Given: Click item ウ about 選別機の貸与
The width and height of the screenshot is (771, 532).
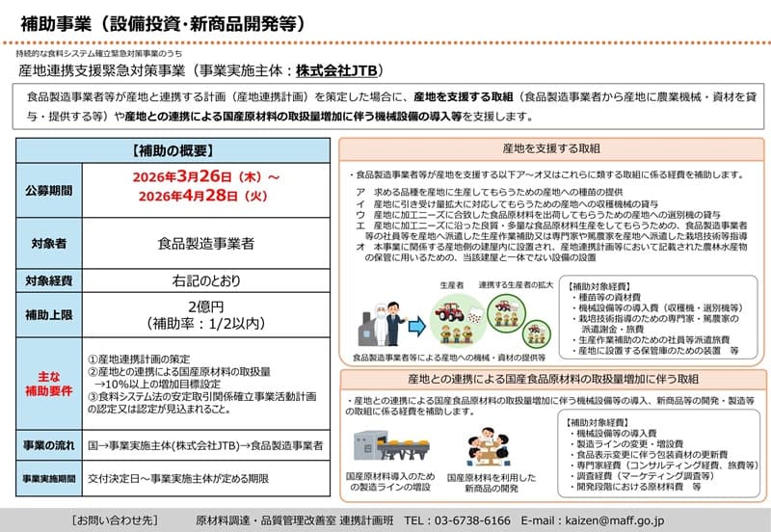Looking at the screenshot, I should [538, 214].
